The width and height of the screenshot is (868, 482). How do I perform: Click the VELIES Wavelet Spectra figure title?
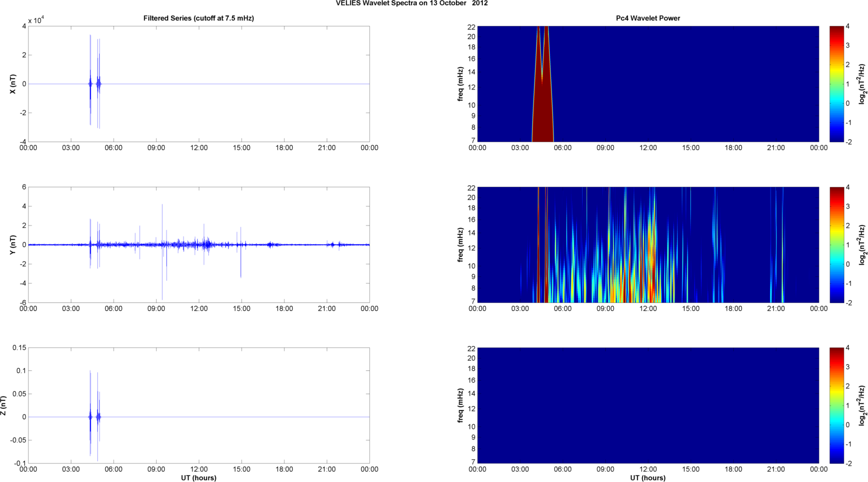(412, 3)
